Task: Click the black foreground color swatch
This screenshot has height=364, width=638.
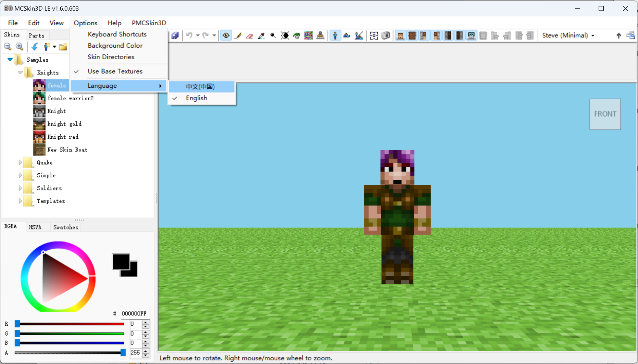Action: point(121,262)
